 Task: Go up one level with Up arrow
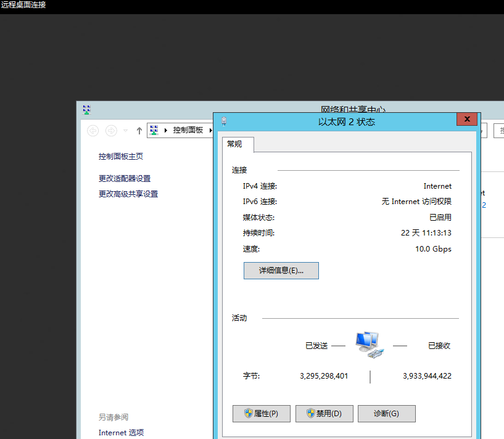point(139,130)
